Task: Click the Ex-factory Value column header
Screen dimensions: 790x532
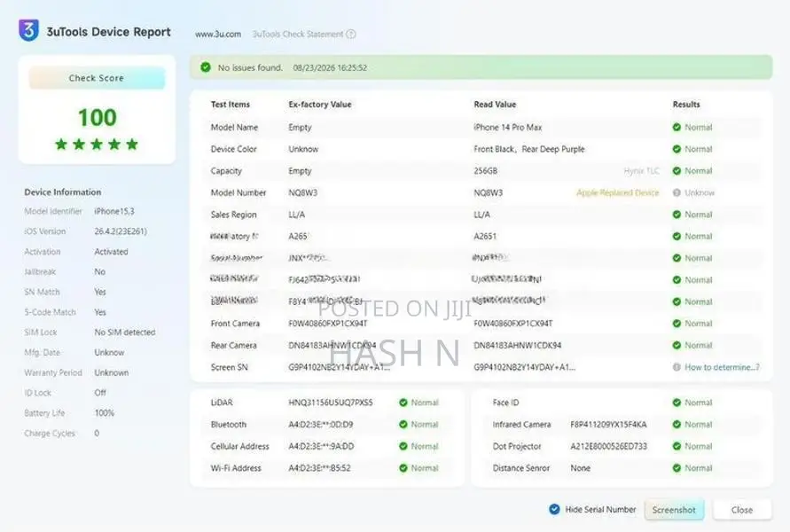Action: pos(320,105)
